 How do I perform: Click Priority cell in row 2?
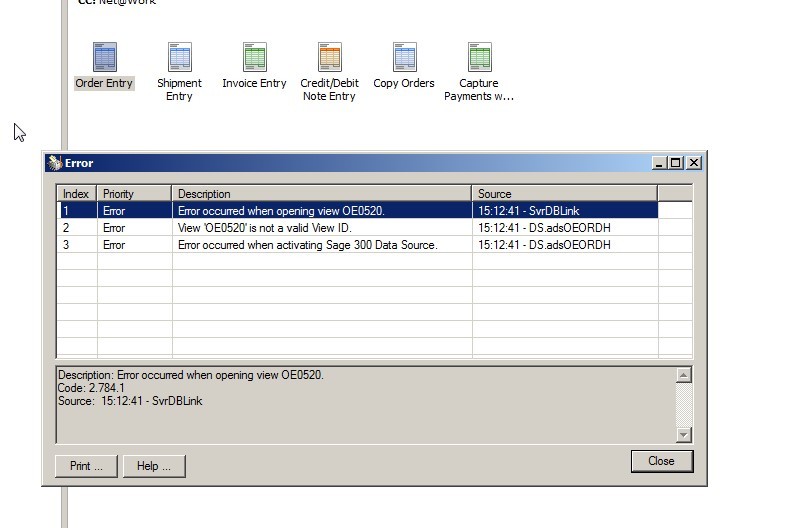pyautogui.click(x=134, y=228)
